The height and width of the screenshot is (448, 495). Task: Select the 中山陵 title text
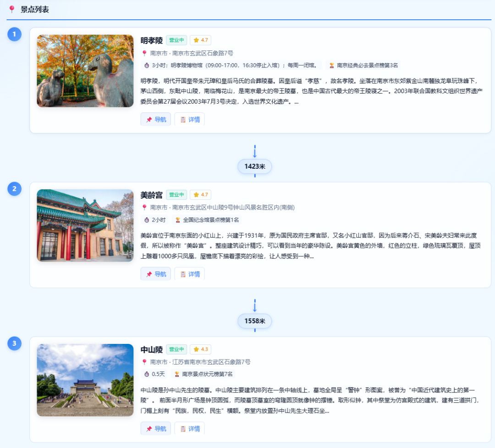pos(152,350)
